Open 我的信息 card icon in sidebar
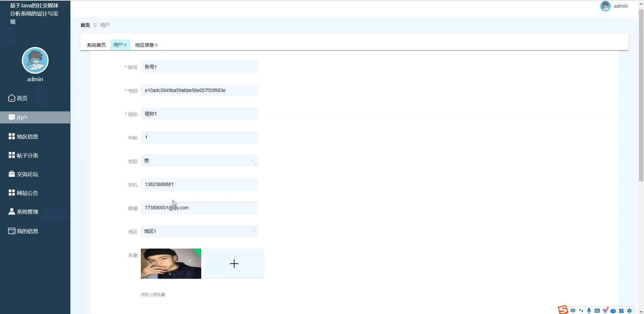The height and width of the screenshot is (314, 644). coord(12,231)
